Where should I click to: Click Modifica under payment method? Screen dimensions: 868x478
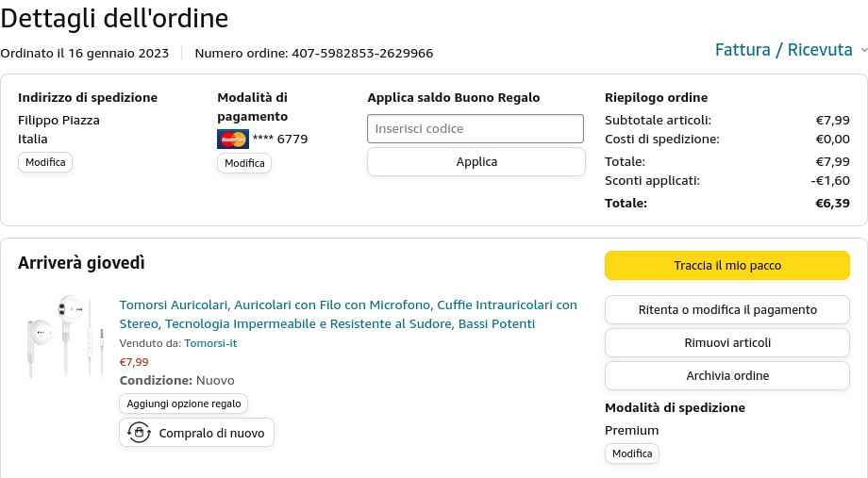[x=244, y=163]
